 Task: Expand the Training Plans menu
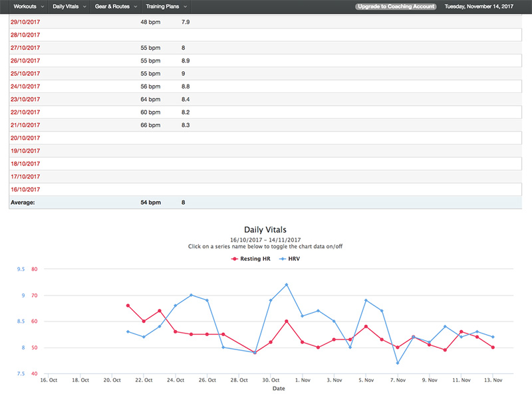click(x=166, y=7)
